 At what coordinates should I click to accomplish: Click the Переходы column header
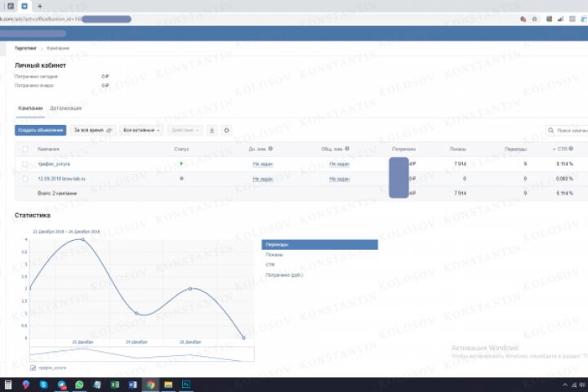515,149
